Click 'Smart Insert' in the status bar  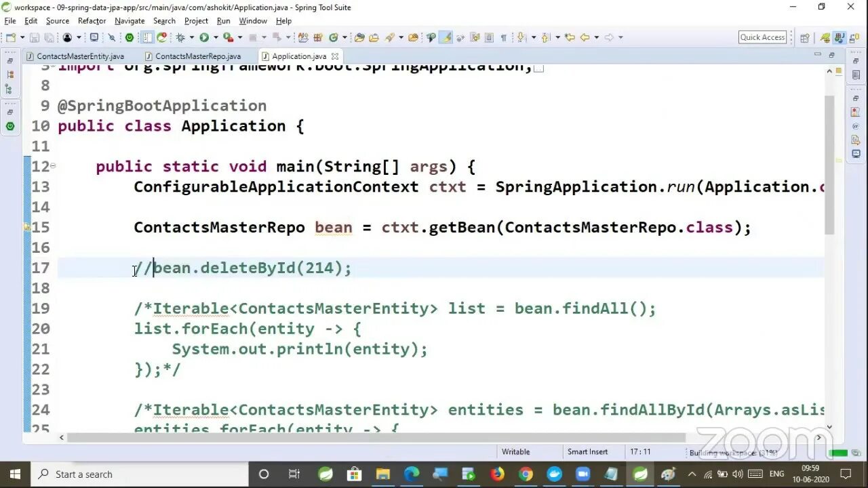[587, 452]
